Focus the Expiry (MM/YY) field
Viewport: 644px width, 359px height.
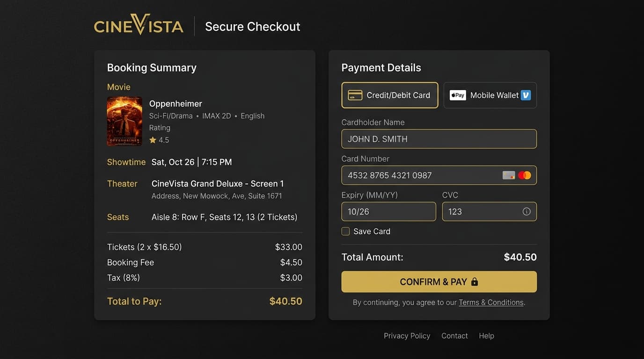pos(389,212)
